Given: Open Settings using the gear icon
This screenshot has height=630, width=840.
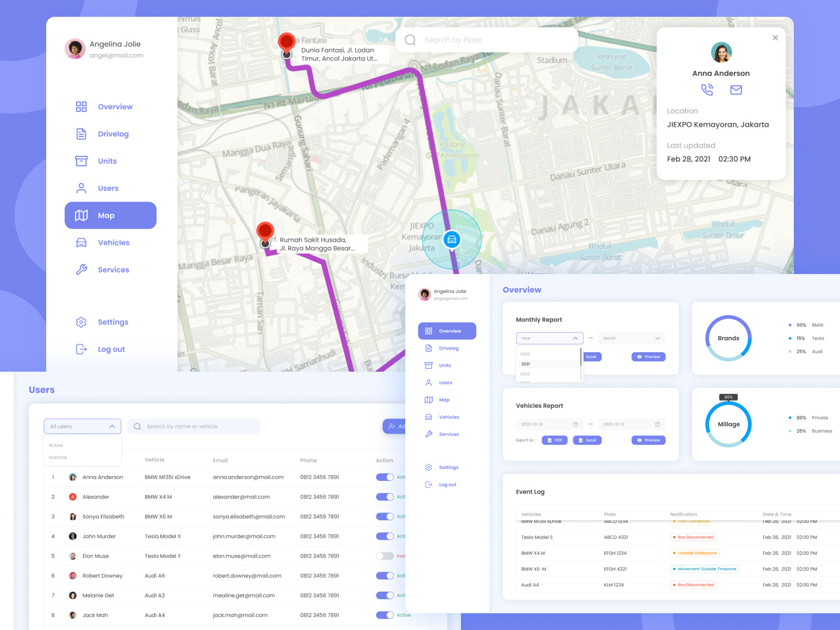Looking at the screenshot, I should click(81, 322).
